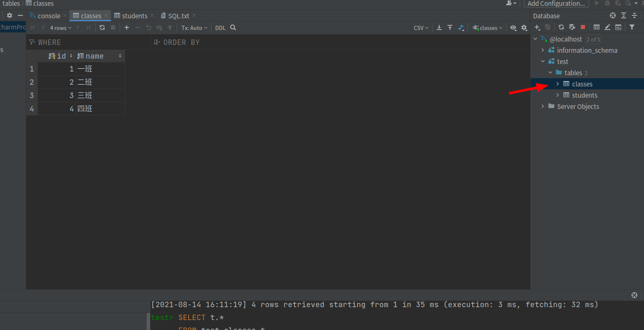Open the CSV extractor dropdown

click(x=421, y=28)
